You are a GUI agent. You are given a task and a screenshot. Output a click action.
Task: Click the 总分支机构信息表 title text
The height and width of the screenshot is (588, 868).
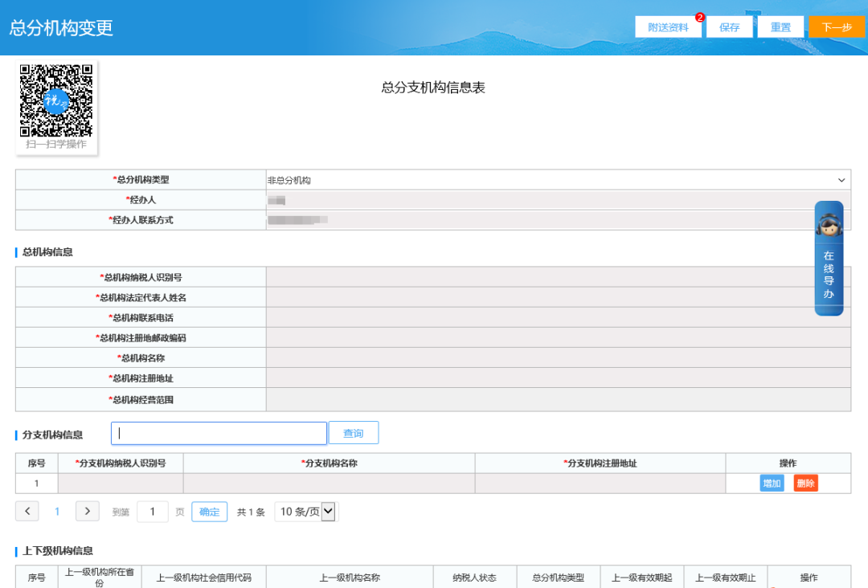[433, 88]
